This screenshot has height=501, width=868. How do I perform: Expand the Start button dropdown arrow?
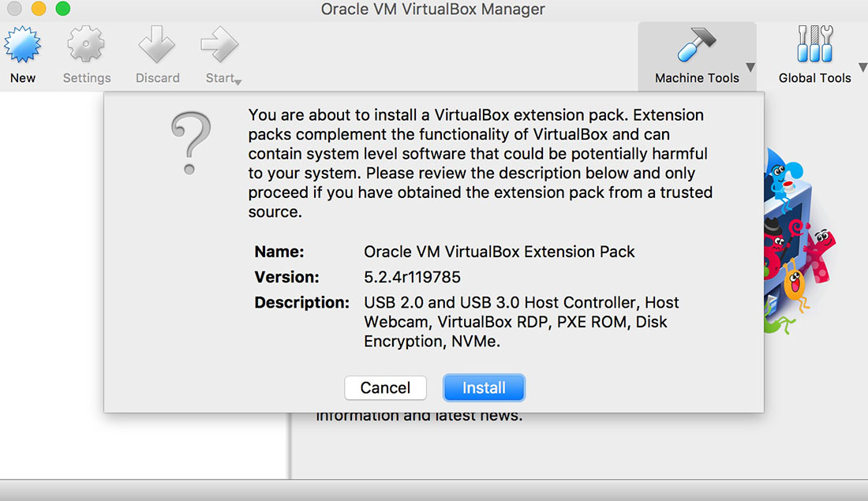[x=238, y=83]
